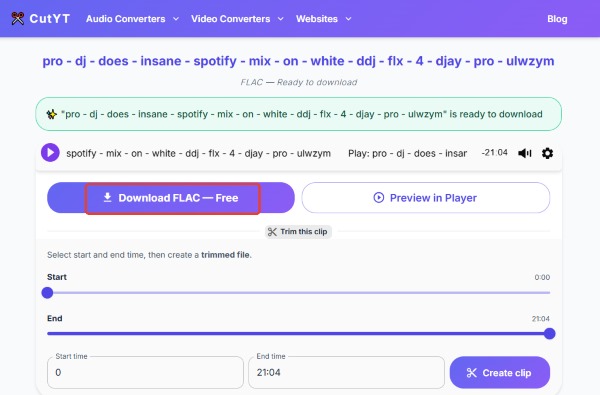The width and height of the screenshot is (600, 395).
Task: Click the End slider handle
Action: (549, 333)
